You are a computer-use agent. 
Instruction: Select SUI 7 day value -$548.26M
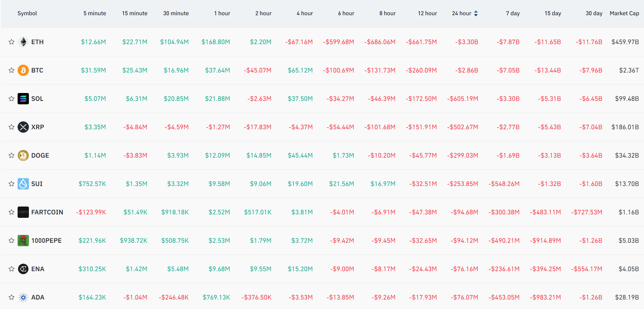pos(504,184)
